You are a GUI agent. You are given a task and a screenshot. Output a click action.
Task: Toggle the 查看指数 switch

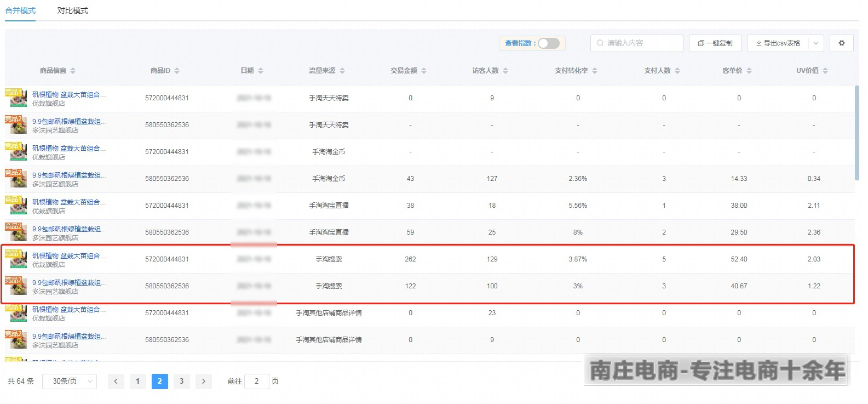coord(548,43)
